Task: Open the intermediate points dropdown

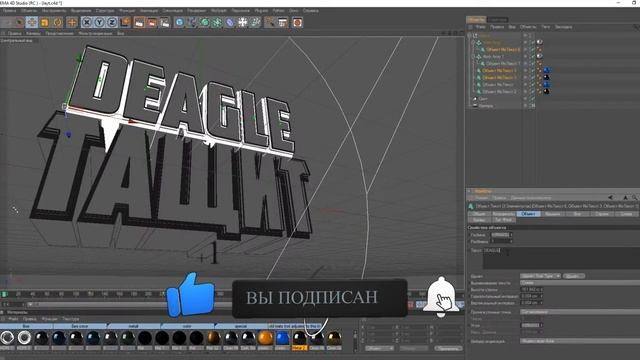Action: coord(580,312)
